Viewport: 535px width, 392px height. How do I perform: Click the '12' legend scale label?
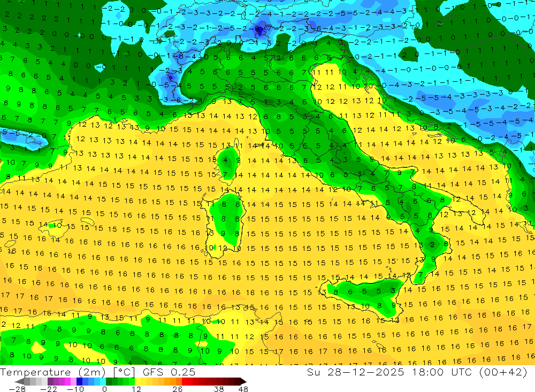[136, 389]
